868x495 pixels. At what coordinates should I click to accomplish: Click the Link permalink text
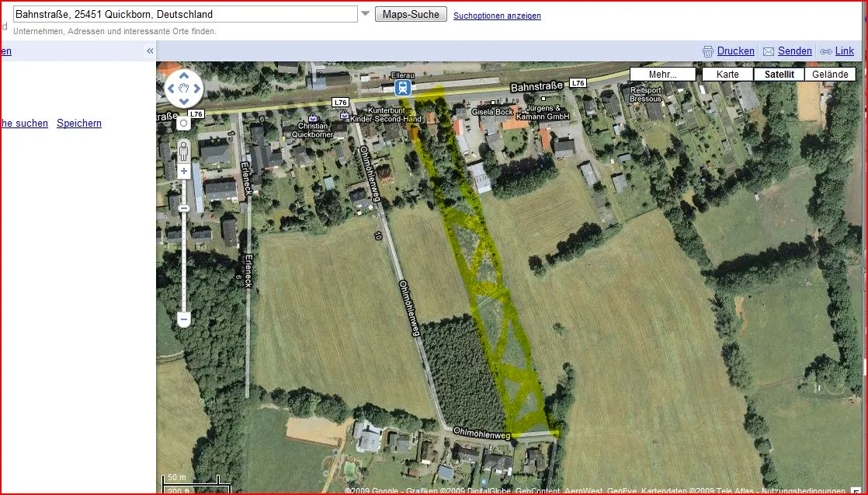click(x=845, y=51)
